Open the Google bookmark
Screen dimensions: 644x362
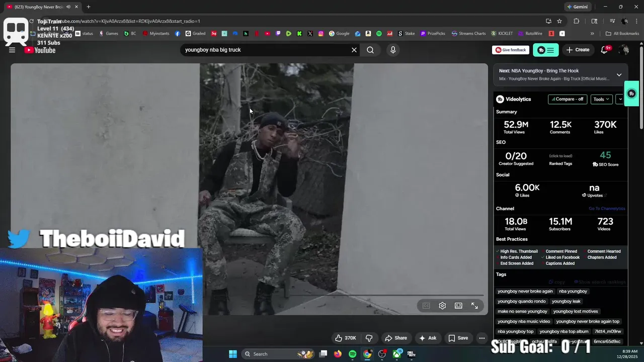tap(339, 34)
